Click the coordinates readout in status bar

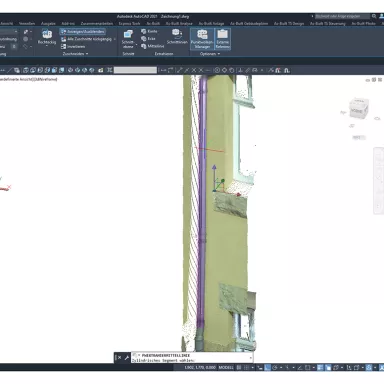(x=200, y=367)
